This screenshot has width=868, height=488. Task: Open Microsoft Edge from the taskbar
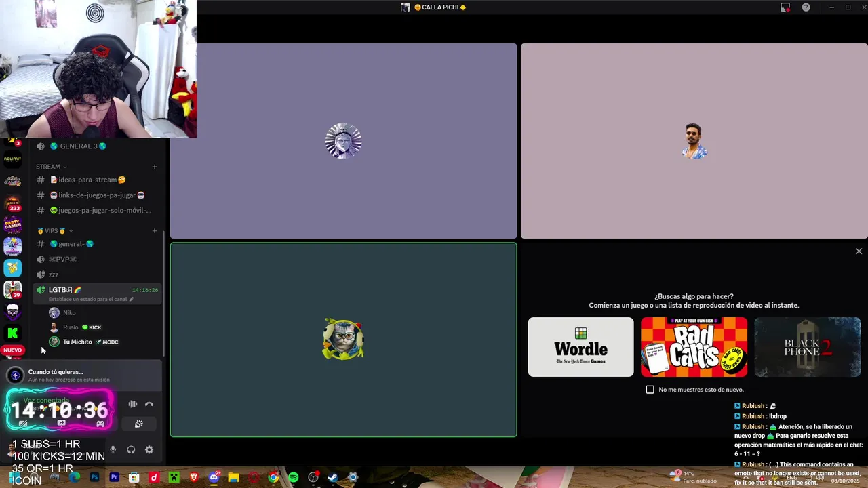(75, 477)
